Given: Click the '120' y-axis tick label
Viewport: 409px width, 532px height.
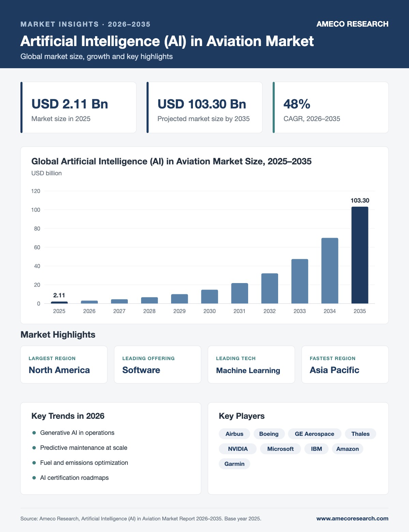Looking at the screenshot, I should point(36,191).
